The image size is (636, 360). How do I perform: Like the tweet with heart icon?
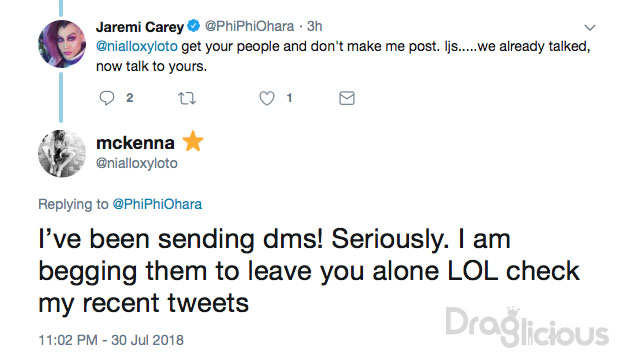tap(267, 98)
